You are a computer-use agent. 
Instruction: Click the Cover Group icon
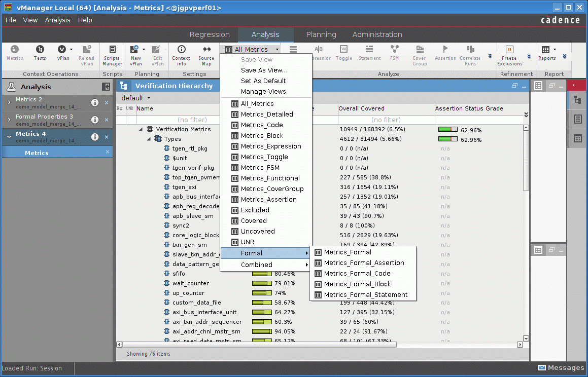coord(420,55)
